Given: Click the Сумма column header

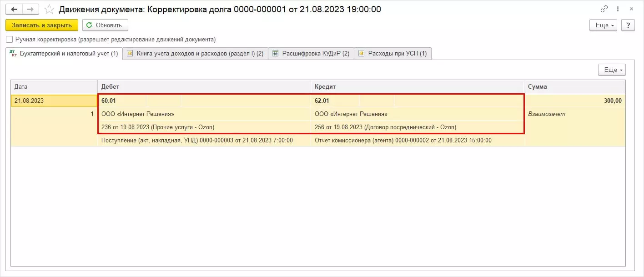Looking at the screenshot, I should click(575, 86).
